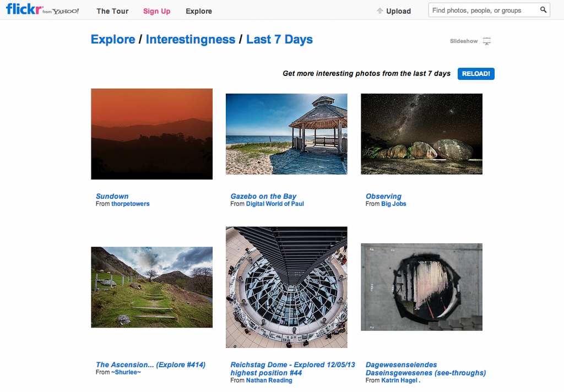Click the Sundown title link

[112, 197]
